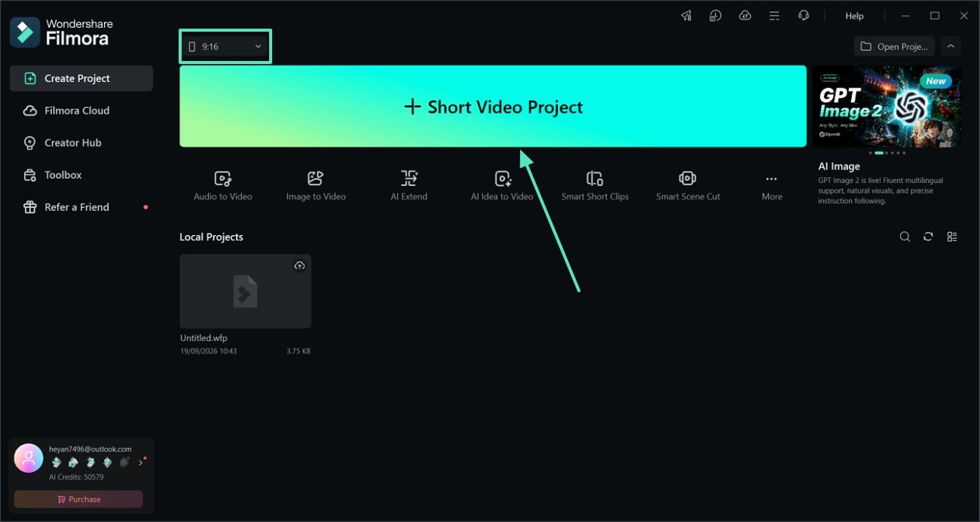Maximize the Filmora window
The image size is (980, 522).
click(935, 16)
